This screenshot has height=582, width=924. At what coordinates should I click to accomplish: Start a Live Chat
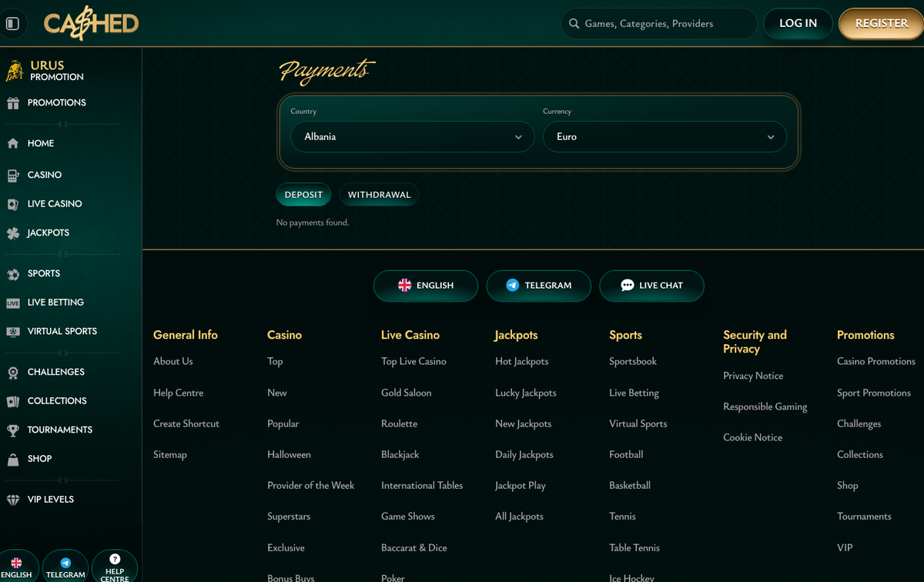coord(652,286)
